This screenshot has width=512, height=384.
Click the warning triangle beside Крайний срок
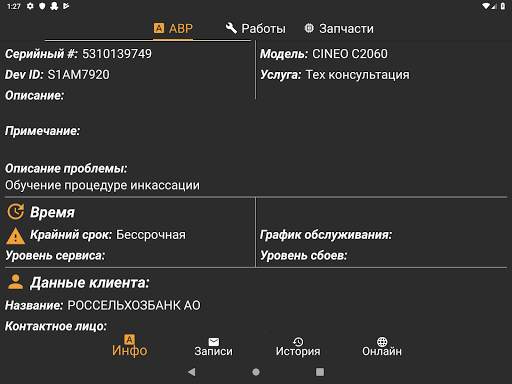pyautogui.click(x=15, y=236)
